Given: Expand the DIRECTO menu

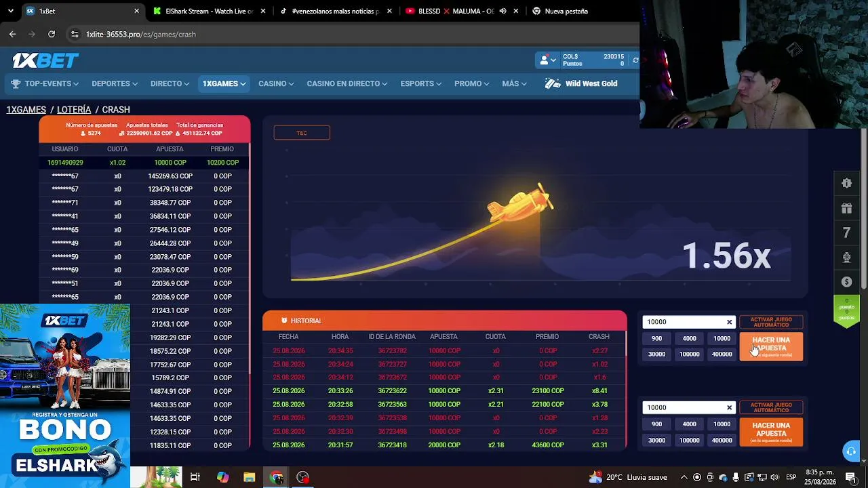Looking at the screenshot, I should click(x=170, y=83).
